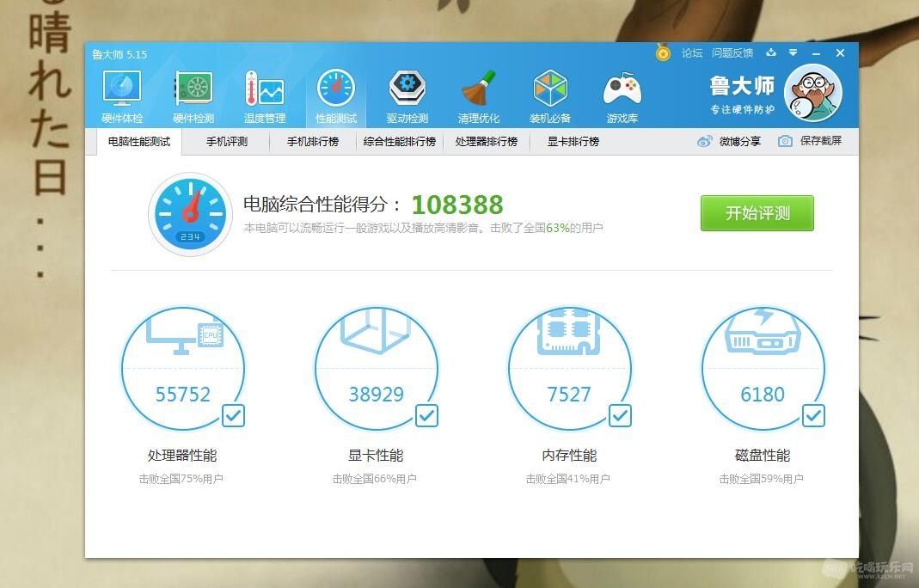
Task: Switch to 手机评测 tab
Action: (x=227, y=141)
